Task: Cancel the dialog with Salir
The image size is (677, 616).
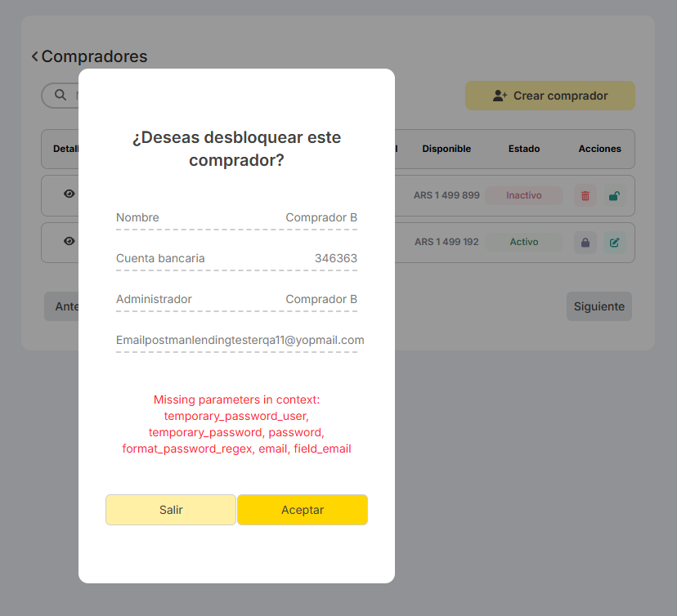Action: [171, 510]
